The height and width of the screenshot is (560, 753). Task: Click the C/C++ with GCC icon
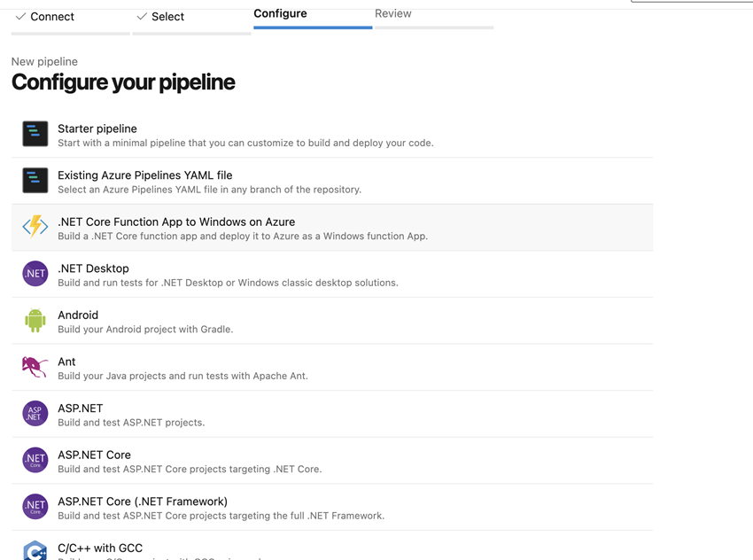coord(35,550)
